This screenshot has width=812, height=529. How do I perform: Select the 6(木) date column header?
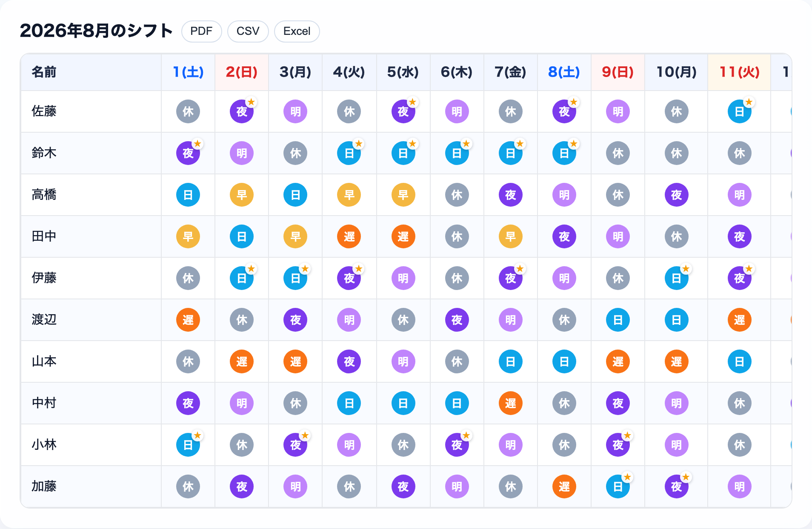457,72
